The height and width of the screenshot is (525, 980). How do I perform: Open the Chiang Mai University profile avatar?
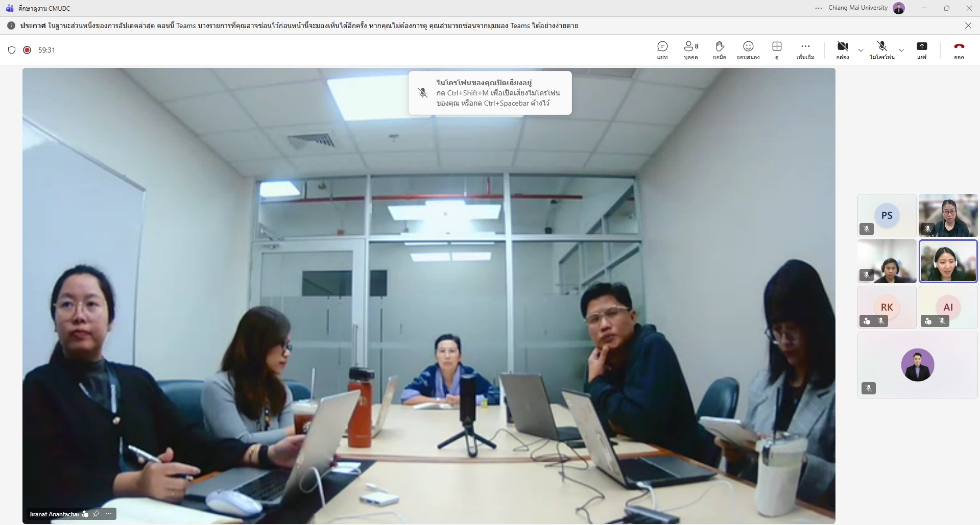899,8
